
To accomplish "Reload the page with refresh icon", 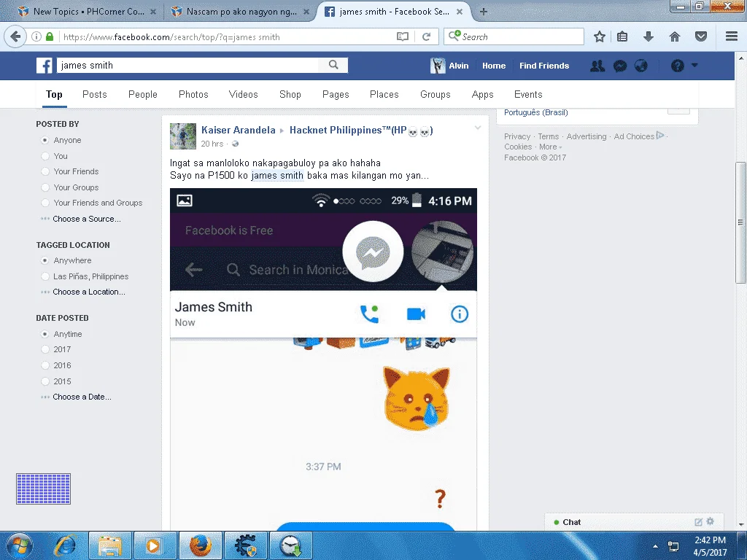I will pyautogui.click(x=426, y=36).
